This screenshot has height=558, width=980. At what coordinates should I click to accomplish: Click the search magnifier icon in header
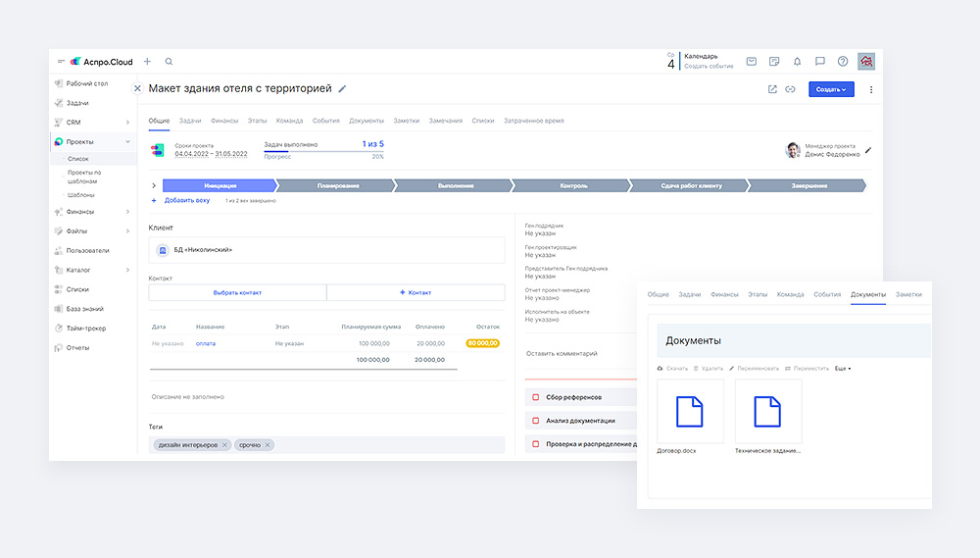click(169, 62)
